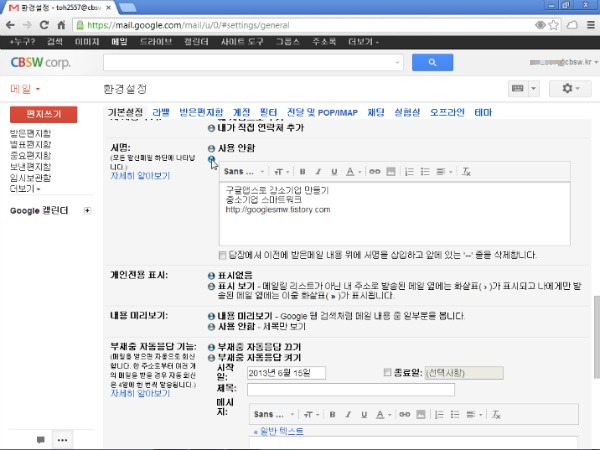Open the vacation message font 'Sans' dropdown
Screen dimensions: 600x450
pos(274,414)
